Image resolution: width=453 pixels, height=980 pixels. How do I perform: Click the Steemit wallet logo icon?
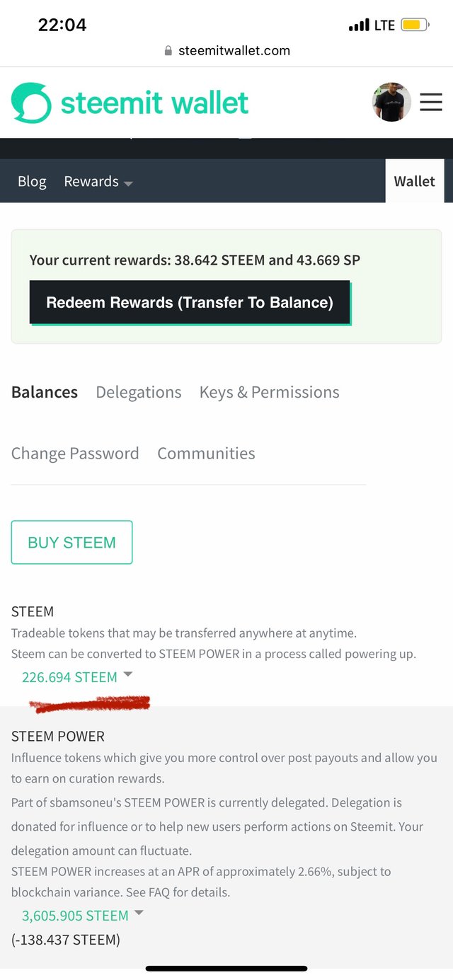click(31, 103)
